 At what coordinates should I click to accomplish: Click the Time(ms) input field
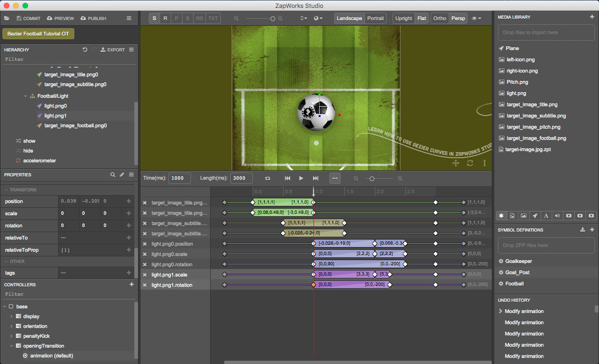[x=179, y=178]
